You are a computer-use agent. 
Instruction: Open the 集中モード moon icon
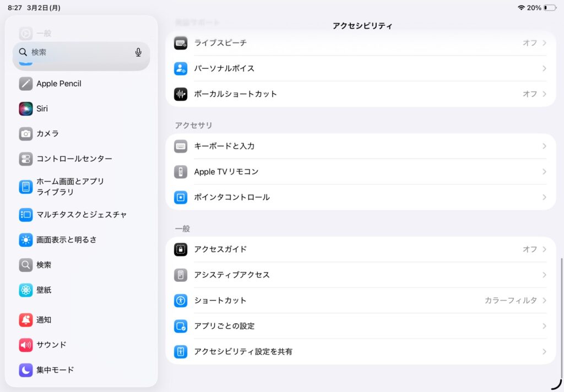pos(26,370)
